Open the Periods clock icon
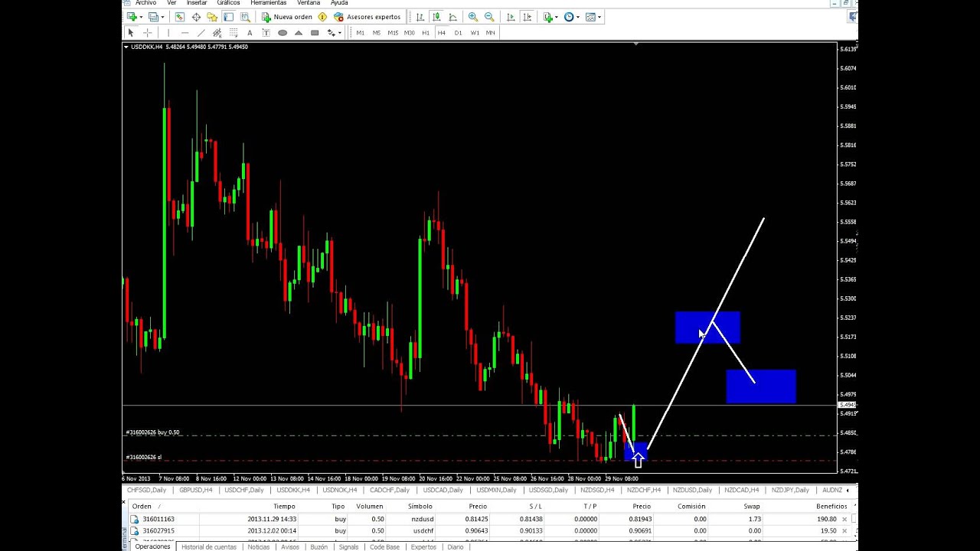The height and width of the screenshot is (551, 980). pyautogui.click(x=569, y=17)
